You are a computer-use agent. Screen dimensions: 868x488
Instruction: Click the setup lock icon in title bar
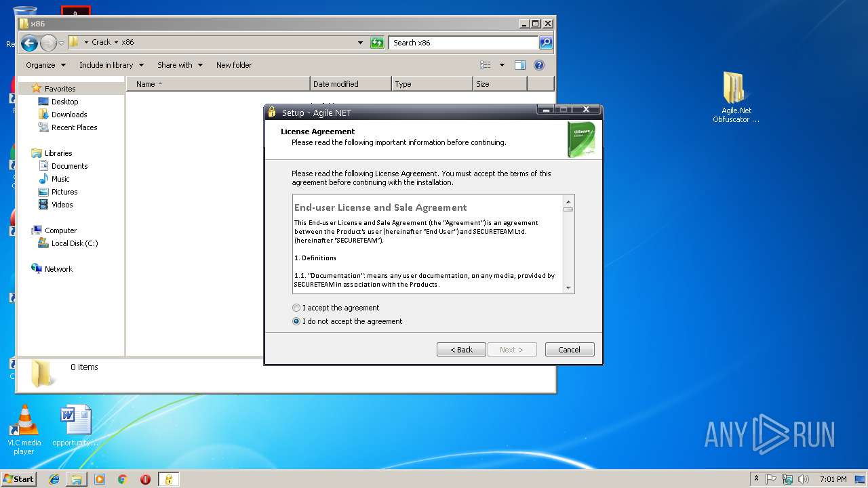pos(272,113)
